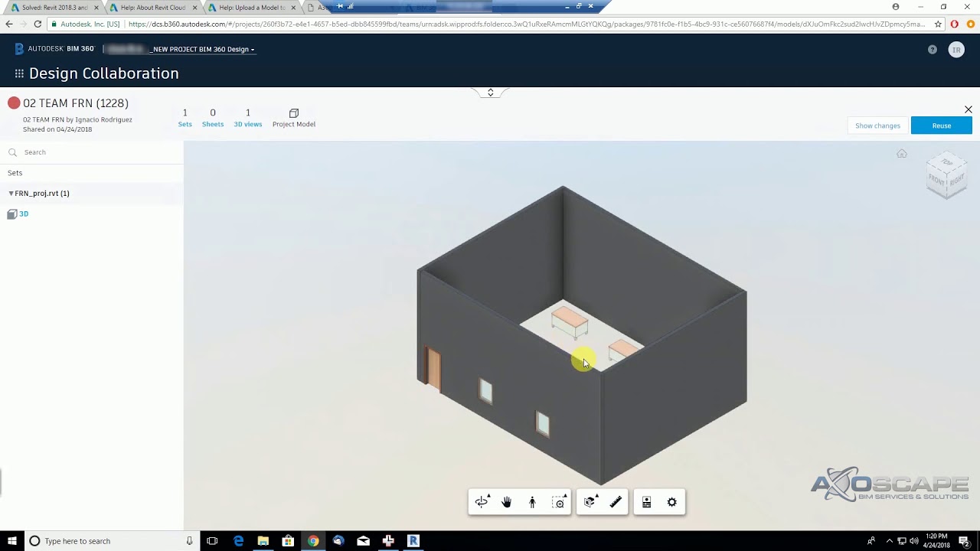This screenshot has width=980, height=551.
Task: Select the Measure ruler tool
Action: click(616, 502)
